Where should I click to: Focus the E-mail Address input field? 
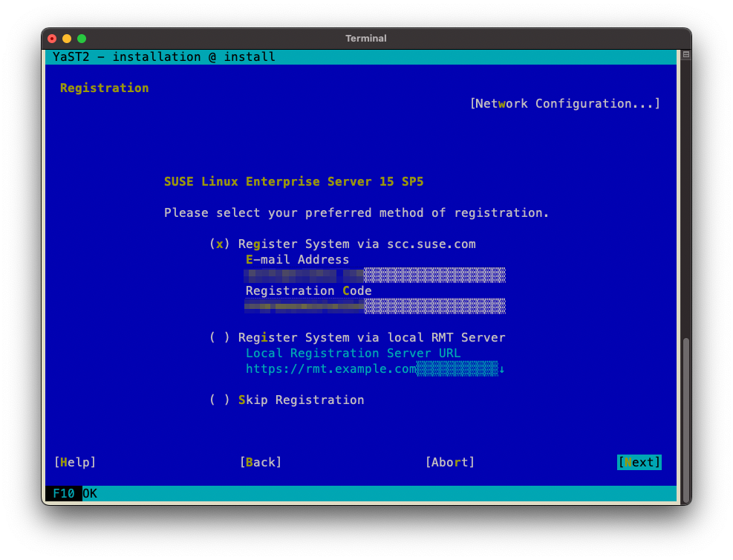tap(375, 276)
